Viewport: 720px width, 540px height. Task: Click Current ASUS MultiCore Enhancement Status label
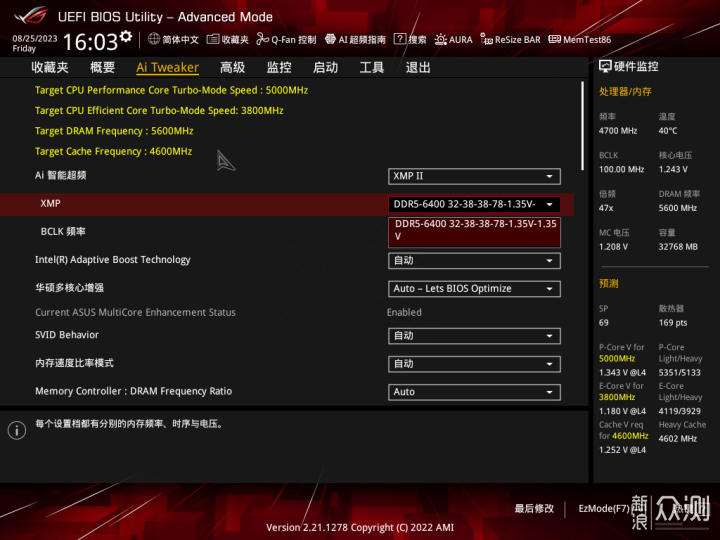click(x=135, y=312)
